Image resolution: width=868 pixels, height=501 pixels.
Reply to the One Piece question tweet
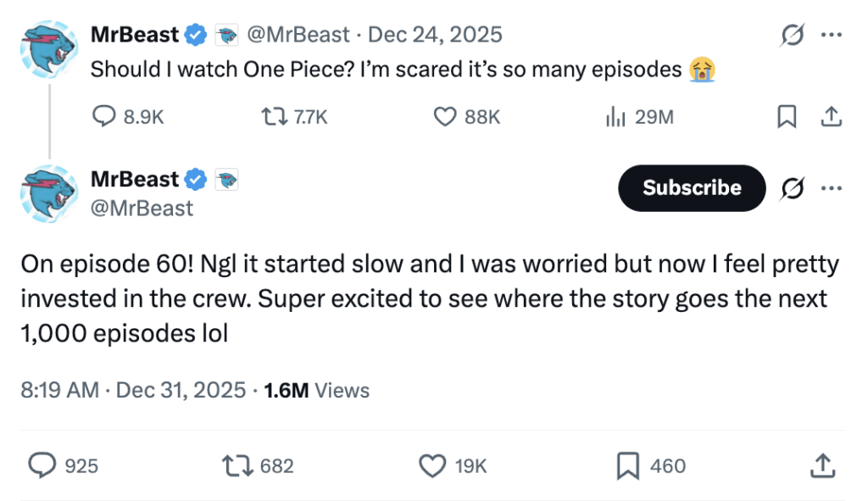(103, 117)
